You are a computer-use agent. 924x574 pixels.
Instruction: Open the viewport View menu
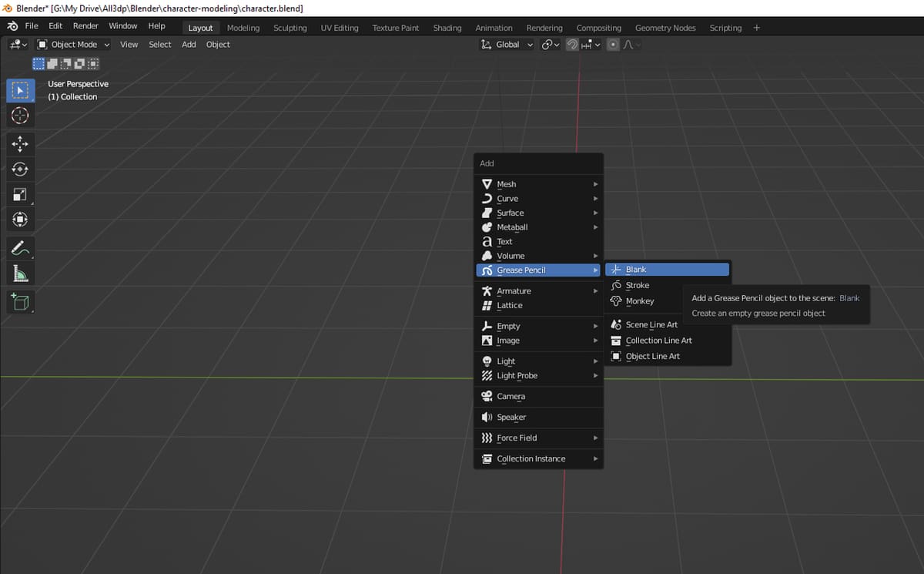(129, 45)
